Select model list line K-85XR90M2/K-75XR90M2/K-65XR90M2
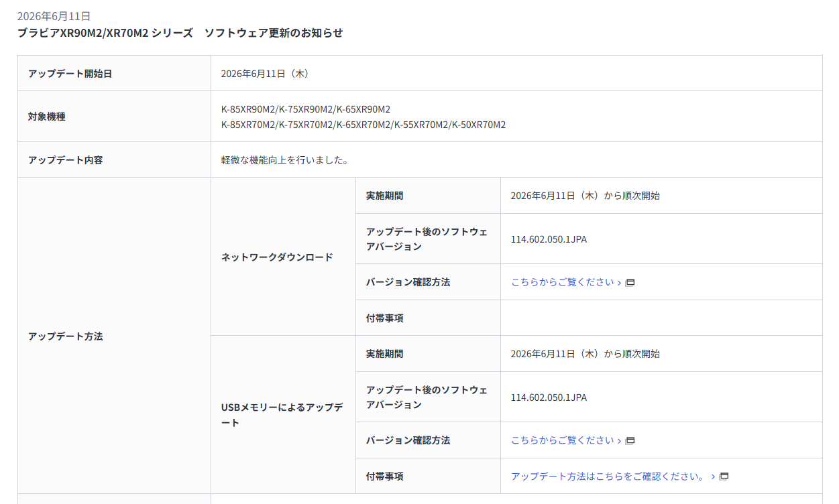The height and width of the screenshot is (504, 839). [306, 109]
